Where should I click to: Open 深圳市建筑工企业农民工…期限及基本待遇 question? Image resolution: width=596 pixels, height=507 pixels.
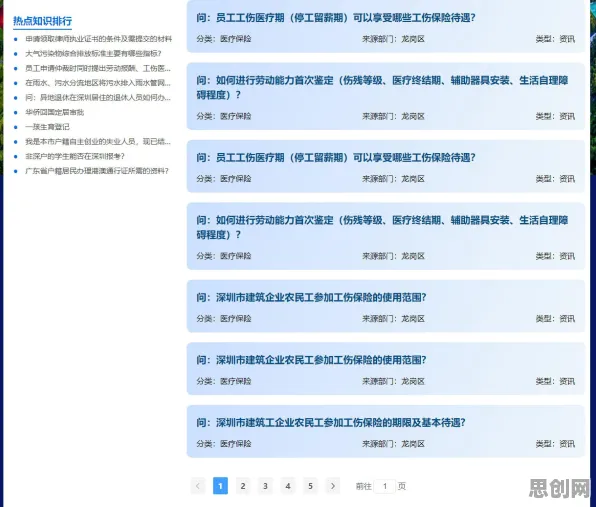pyautogui.click(x=331, y=422)
